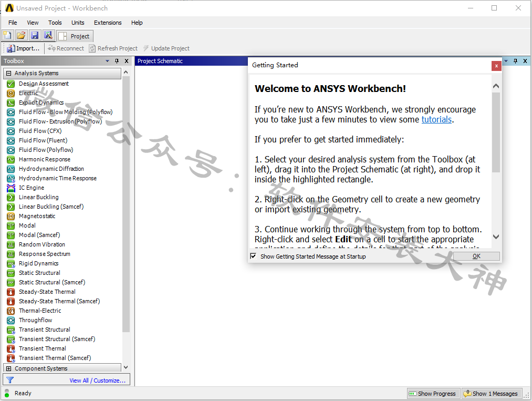Close the Toolbox panel
The height and width of the screenshot is (401, 532).
(127, 61)
